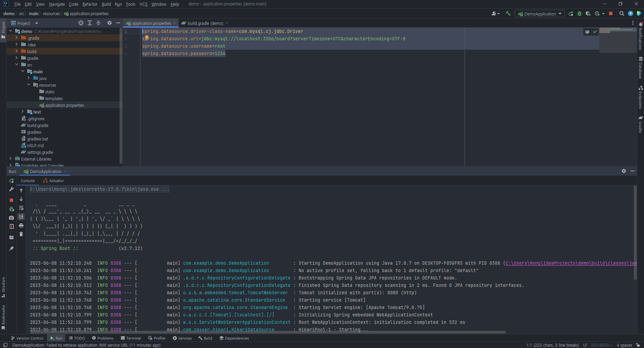Open the Terminal tool window tab

tap(131, 338)
